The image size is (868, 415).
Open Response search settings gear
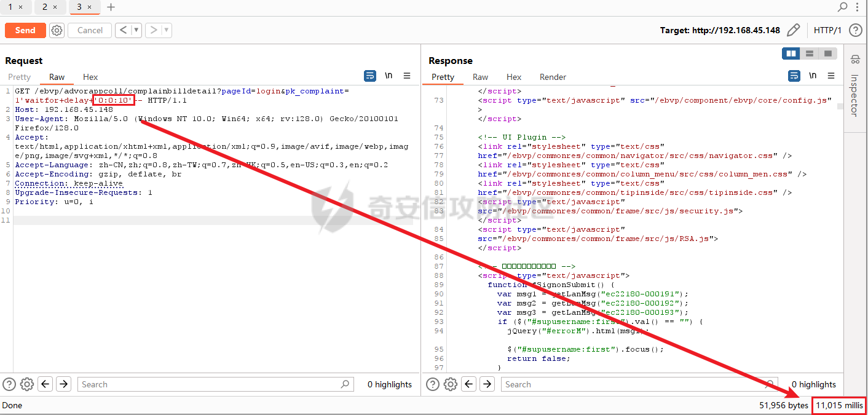click(451, 384)
